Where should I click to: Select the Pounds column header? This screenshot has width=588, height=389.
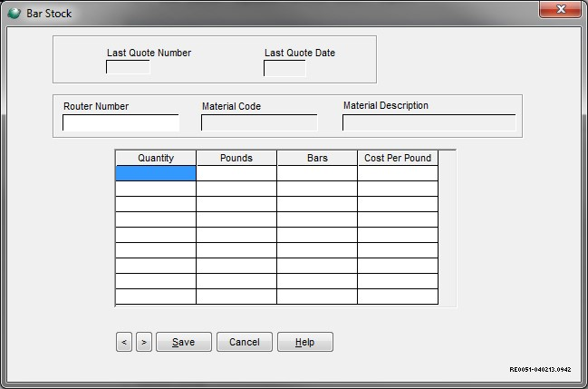pos(236,158)
